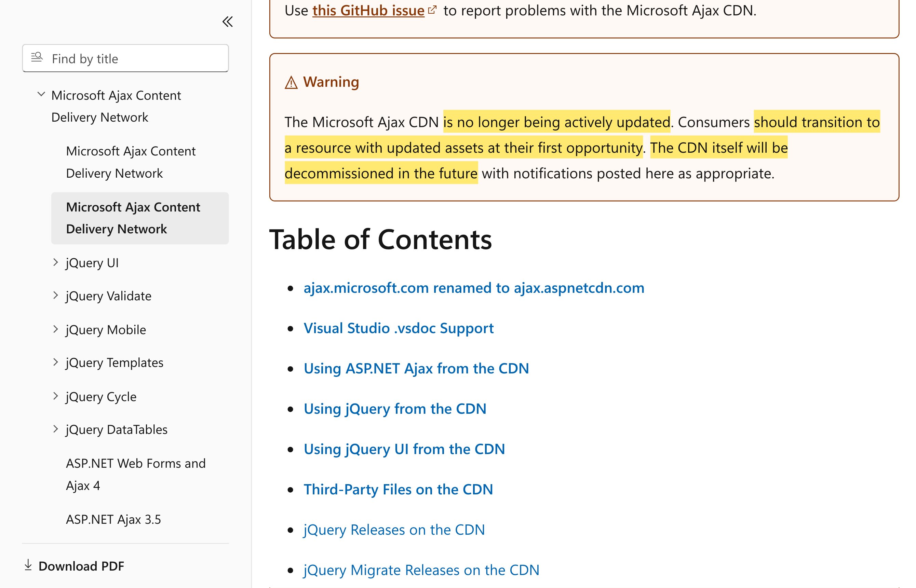
Task: Expand the jQuery Cycle tree node
Action: pyautogui.click(x=56, y=396)
